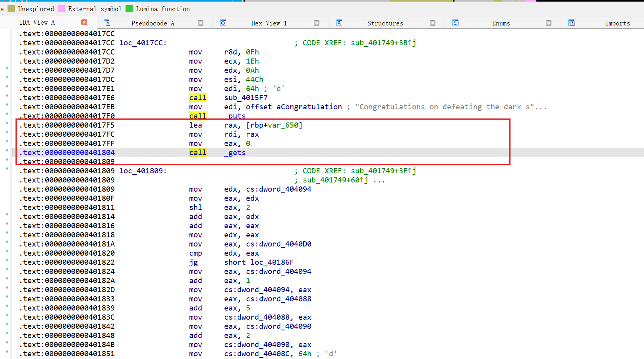Screen dimensions: 644x359
Task: Open the Imports tab
Action: 617,23
